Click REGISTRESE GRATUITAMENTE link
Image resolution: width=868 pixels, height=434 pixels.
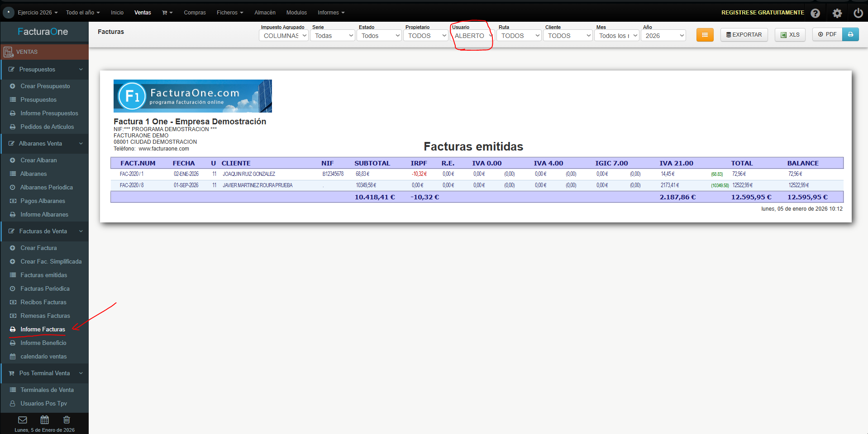pos(763,13)
